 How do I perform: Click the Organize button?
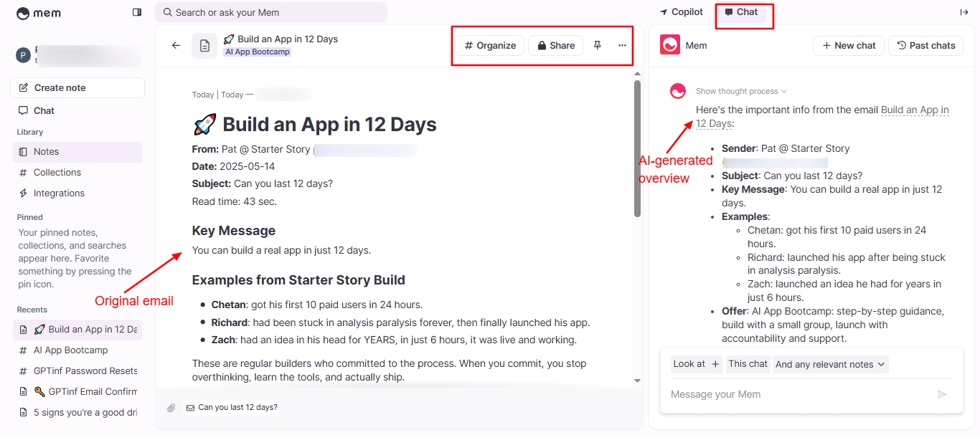pyautogui.click(x=490, y=45)
